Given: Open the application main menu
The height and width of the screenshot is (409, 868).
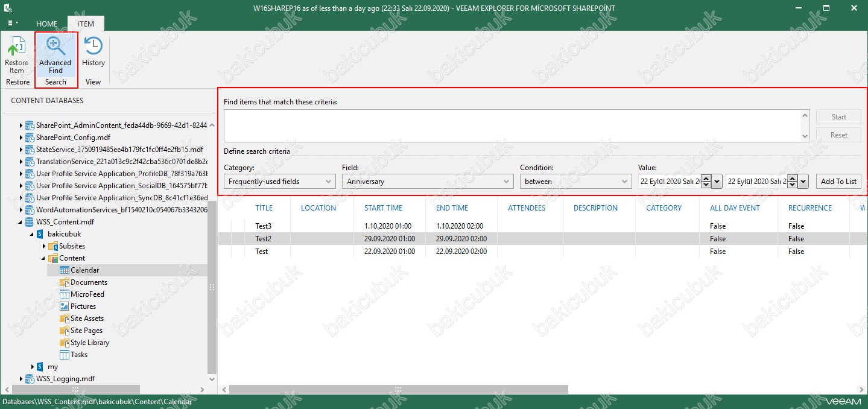Looking at the screenshot, I should click(12, 24).
